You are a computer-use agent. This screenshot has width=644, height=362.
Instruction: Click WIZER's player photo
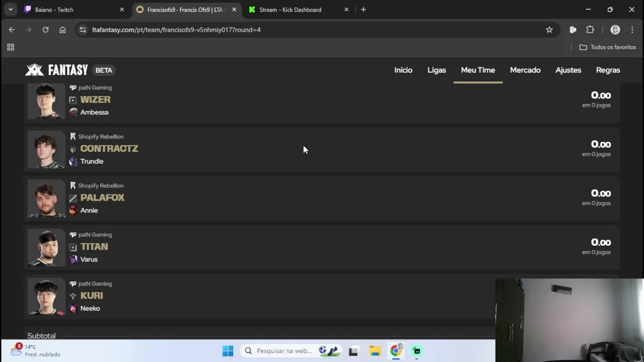pyautogui.click(x=46, y=102)
